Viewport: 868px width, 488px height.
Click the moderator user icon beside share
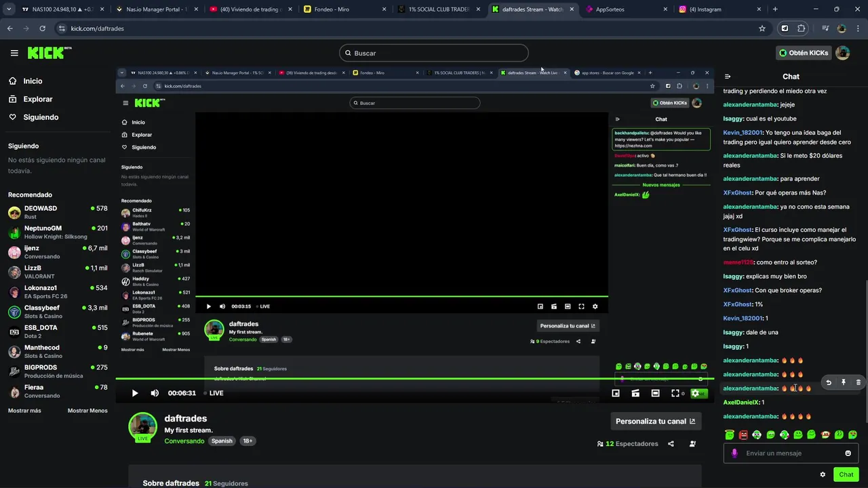click(x=692, y=444)
